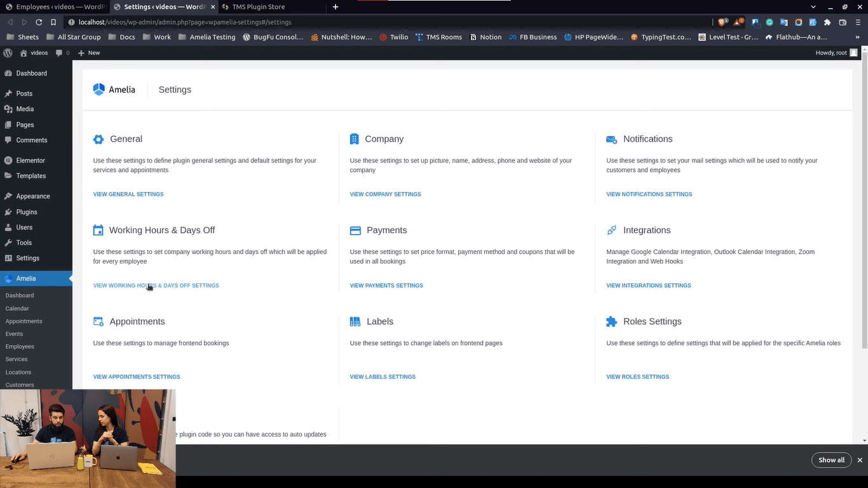Click the Payments card icon

[355, 231]
